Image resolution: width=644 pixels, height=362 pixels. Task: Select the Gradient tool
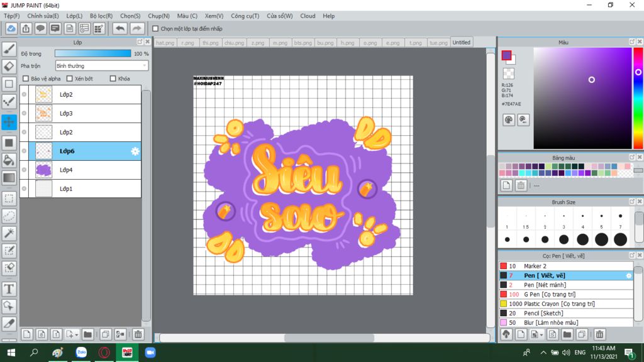[x=9, y=178]
